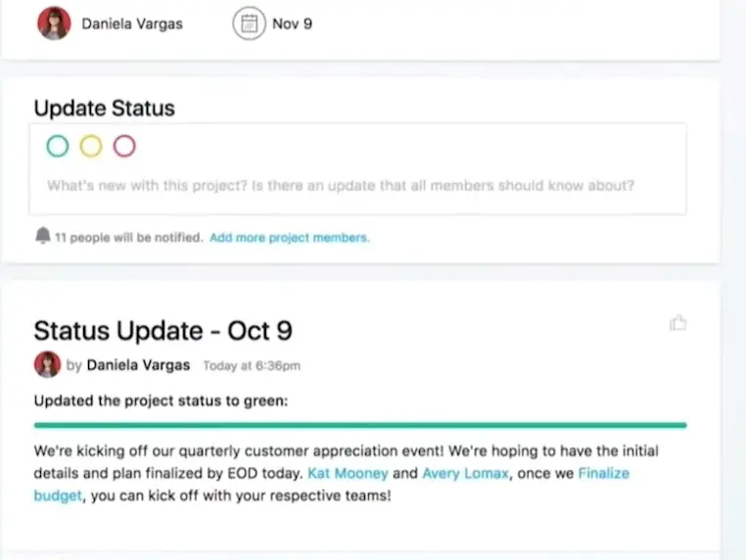Select the green status circle

[58, 147]
